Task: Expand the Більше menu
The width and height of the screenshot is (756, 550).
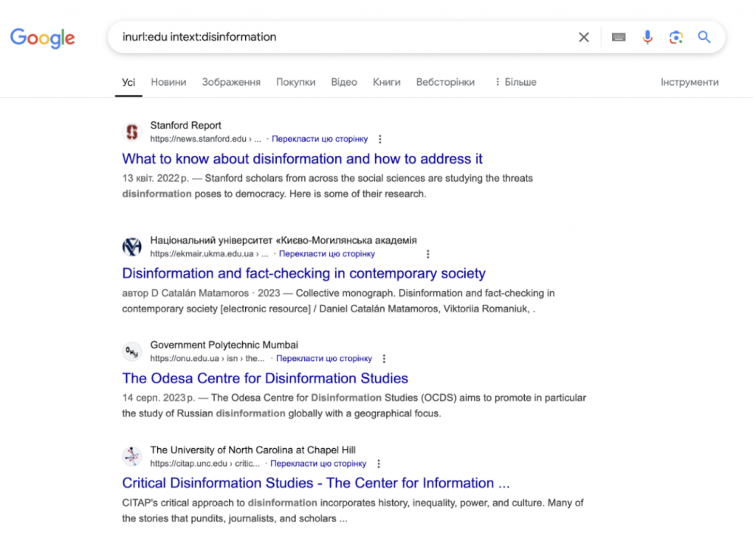Action: [x=515, y=83]
